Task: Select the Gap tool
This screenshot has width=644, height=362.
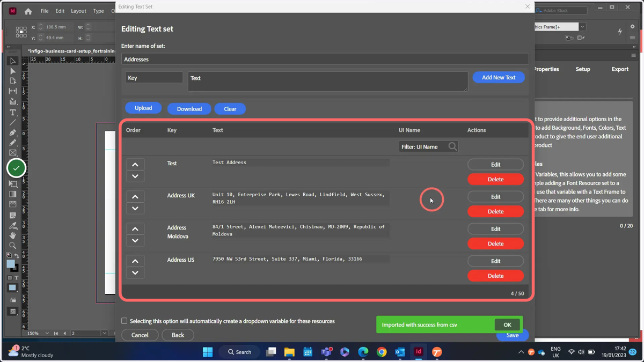Action: coord(13,91)
